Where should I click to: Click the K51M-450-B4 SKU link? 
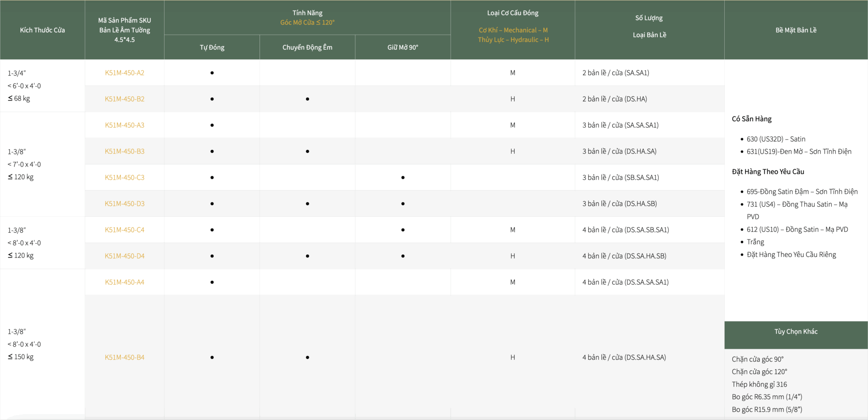click(124, 358)
